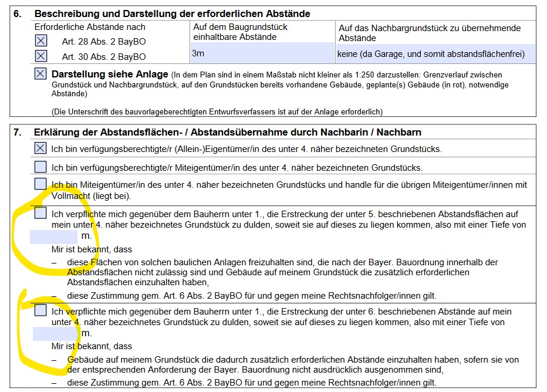Click the input field containing '3m'

[x=262, y=53]
